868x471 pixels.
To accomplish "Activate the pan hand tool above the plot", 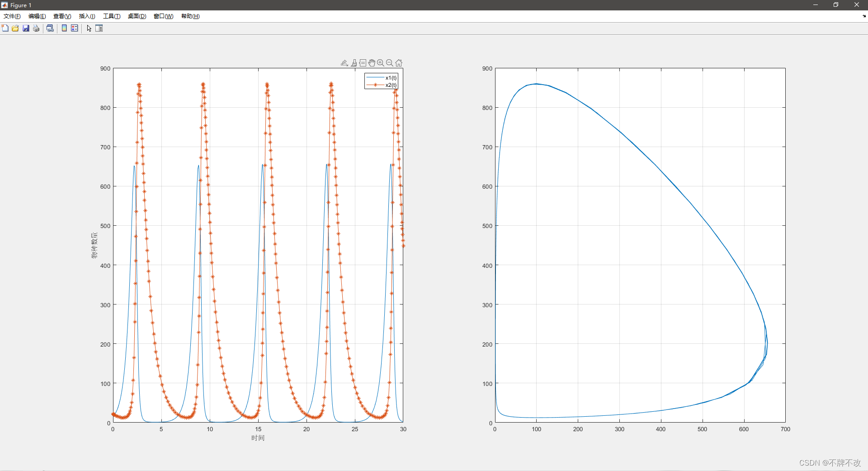I will pos(372,63).
